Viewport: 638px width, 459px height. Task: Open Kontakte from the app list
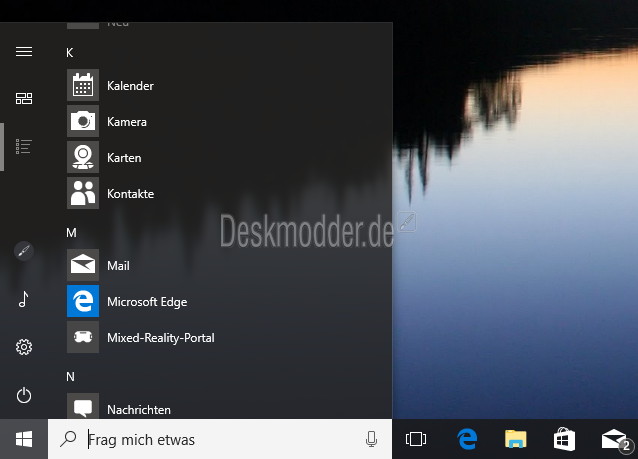tap(130, 194)
